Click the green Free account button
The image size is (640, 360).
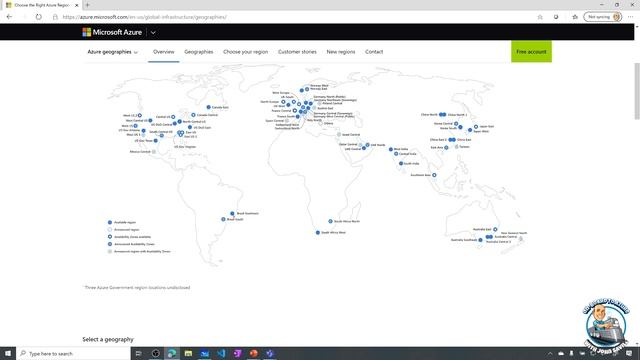point(531,52)
